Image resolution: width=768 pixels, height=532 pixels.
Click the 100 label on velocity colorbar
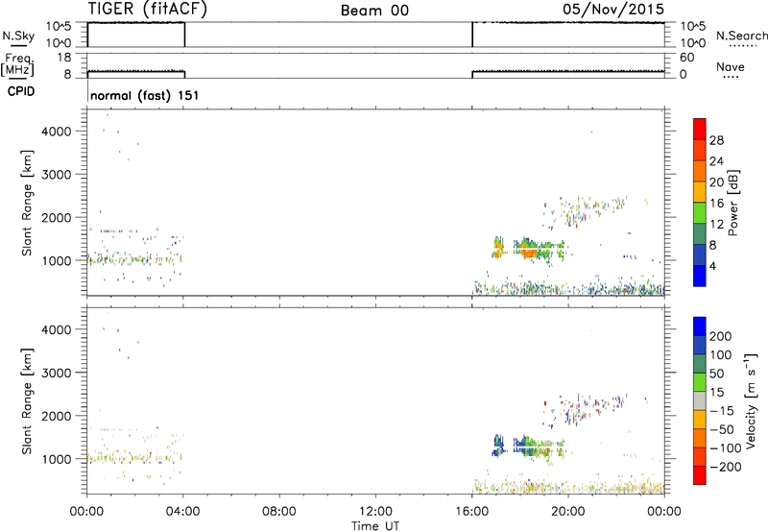coord(721,354)
